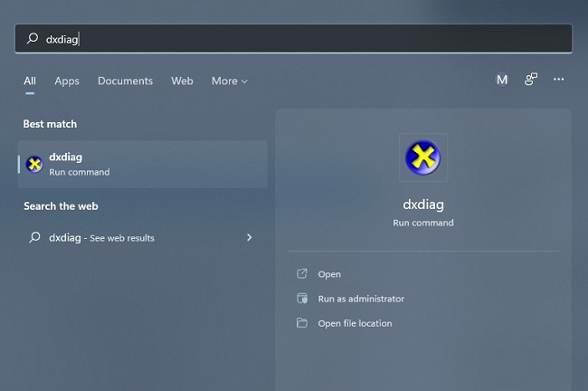This screenshot has width=588, height=391.
Task: Click the dxdiag text in search field
Action: pyautogui.click(x=62, y=40)
